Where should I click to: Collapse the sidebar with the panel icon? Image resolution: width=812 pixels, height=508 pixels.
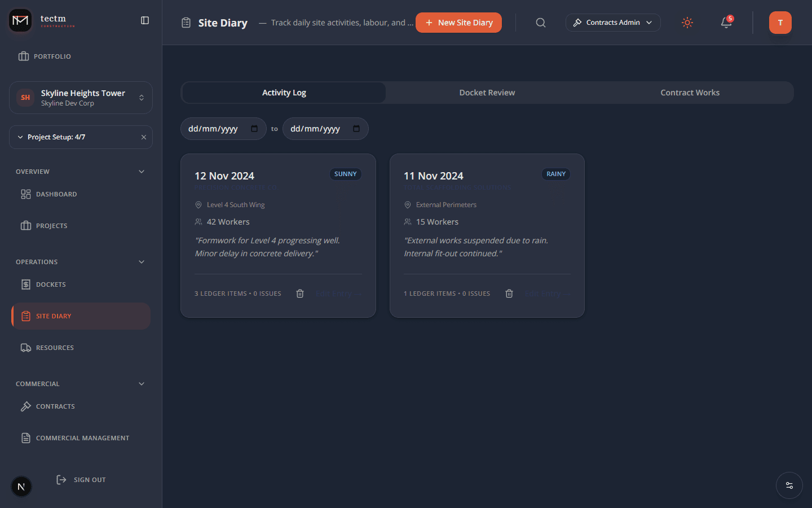click(x=144, y=20)
